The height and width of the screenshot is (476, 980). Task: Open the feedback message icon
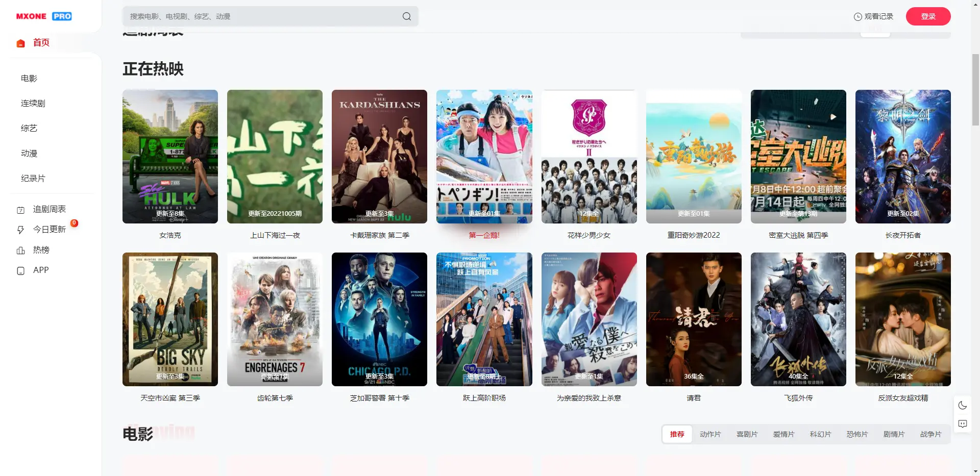pyautogui.click(x=963, y=424)
